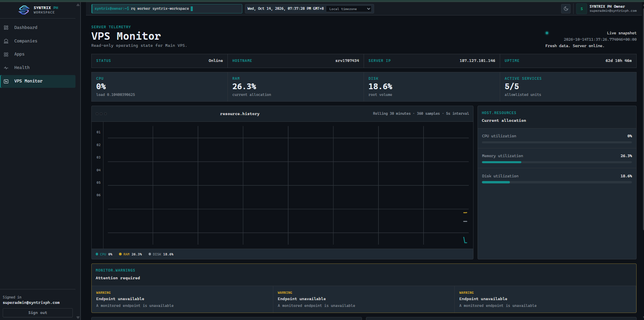Click the Companies building icon

[6, 41]
